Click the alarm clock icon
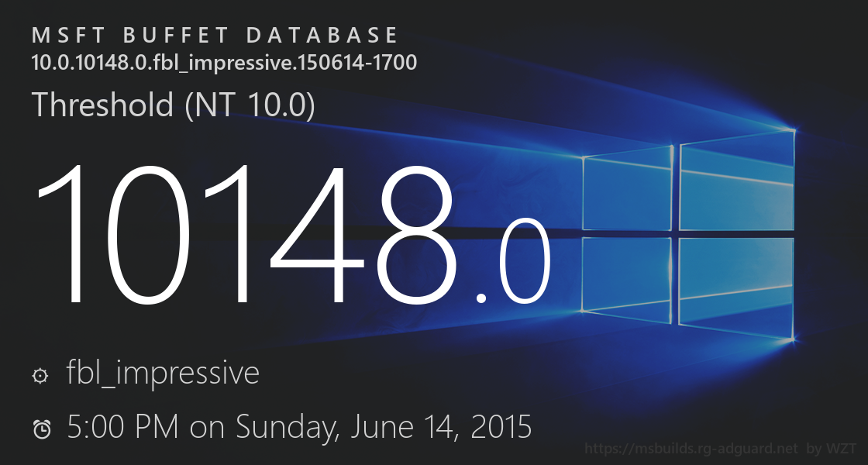Image resolution: width=868 pixels, height=465 pixels. [42, 429]
